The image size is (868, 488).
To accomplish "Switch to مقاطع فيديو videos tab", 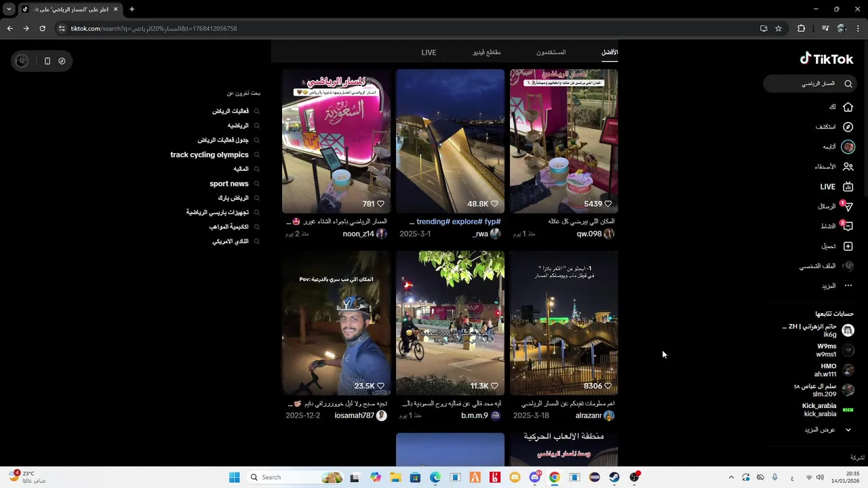I will pyautogui.click(x=487, y=52).
